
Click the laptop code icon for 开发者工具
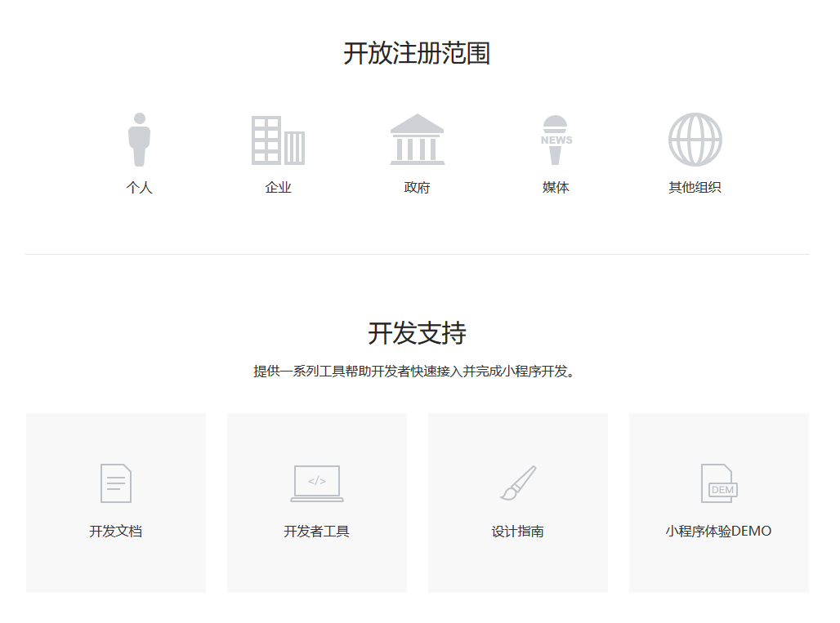[x=317, y=483]
